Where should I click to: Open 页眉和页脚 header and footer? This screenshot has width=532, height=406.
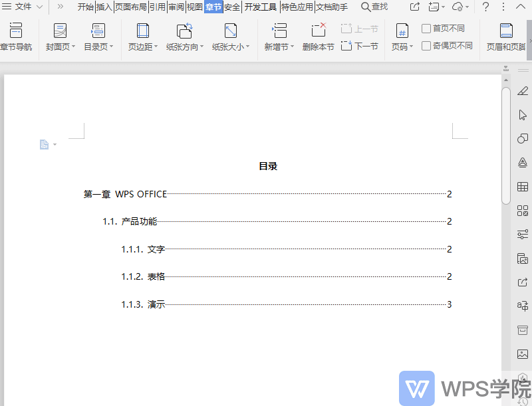tap(506, 37)
